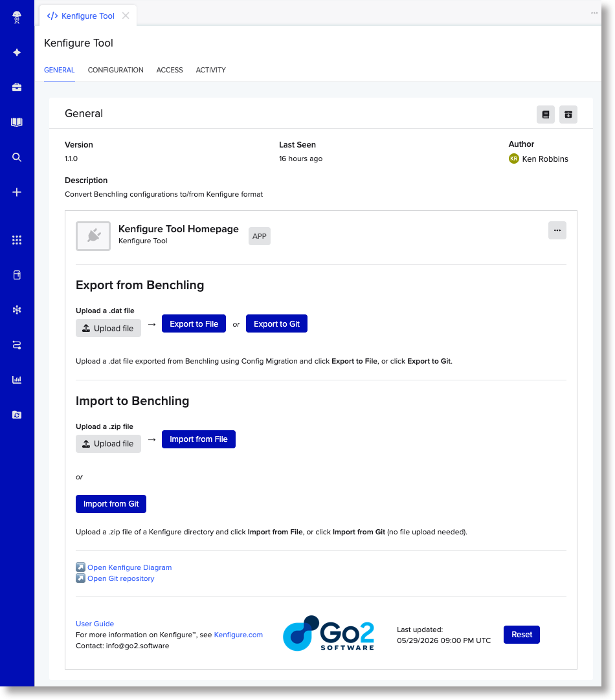Open the applications grid icon

[17, 240]
